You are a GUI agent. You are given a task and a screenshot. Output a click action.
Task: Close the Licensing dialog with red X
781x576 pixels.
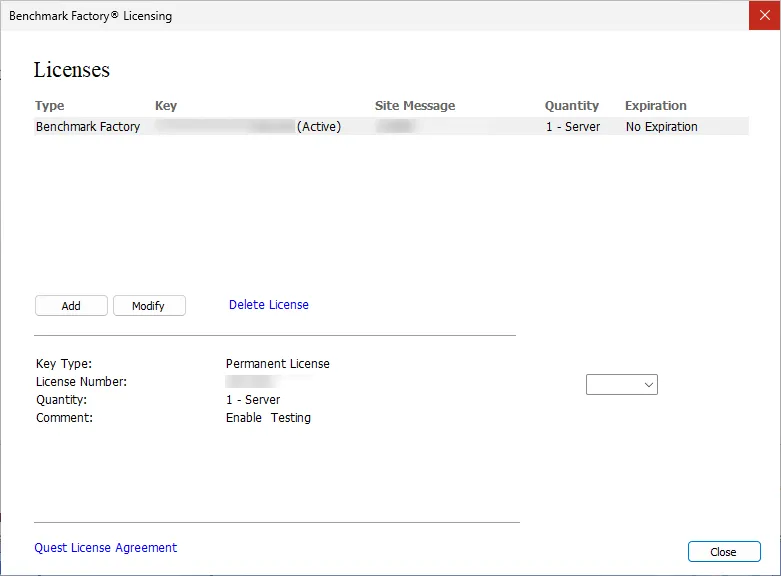(x=765, y=15)
